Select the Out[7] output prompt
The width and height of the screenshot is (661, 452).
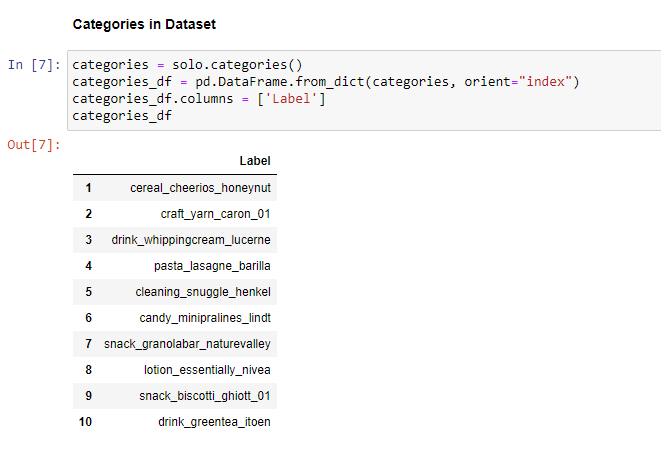[x=34, y=145]
